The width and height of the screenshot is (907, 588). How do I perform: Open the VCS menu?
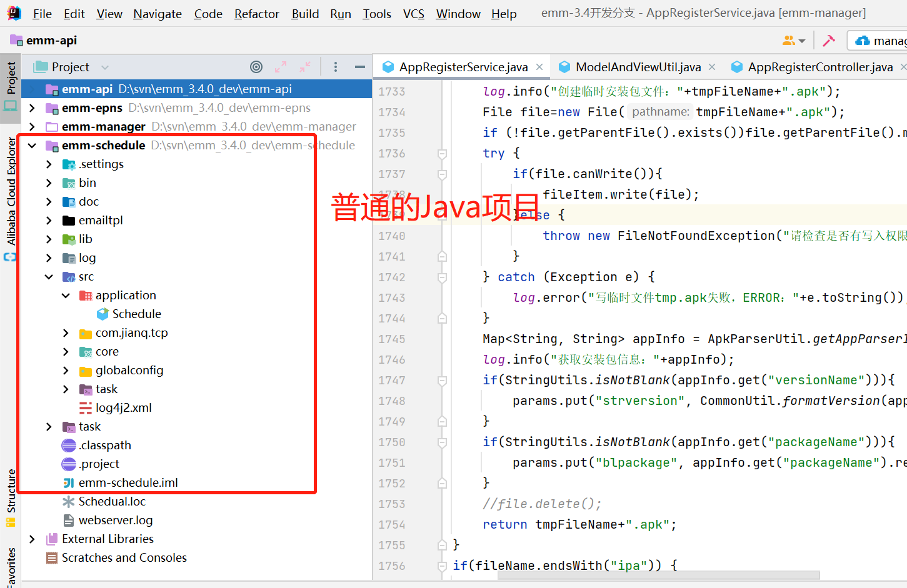point(414,14)
